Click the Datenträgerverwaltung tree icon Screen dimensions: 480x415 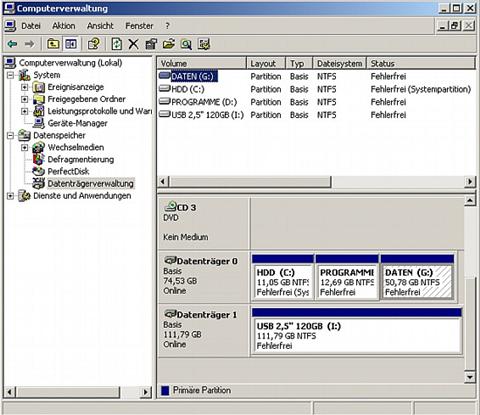point(39,183)
